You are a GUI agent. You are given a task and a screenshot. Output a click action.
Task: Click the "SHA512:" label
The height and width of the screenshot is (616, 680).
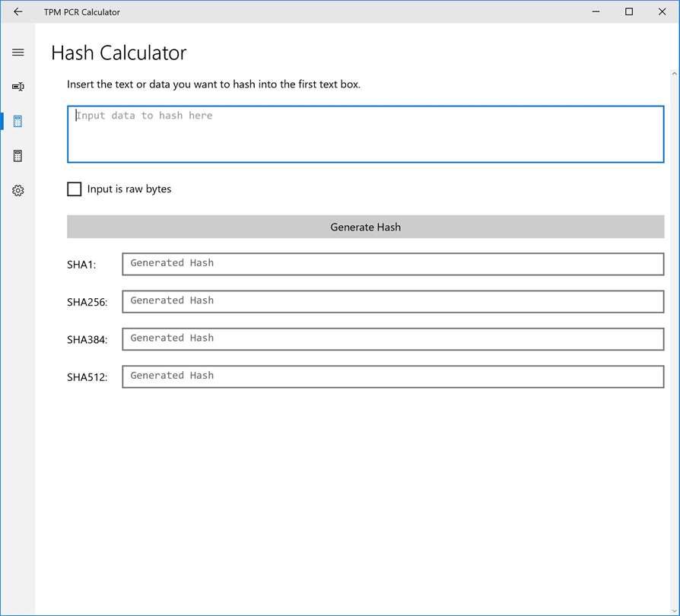pos(87,377)
